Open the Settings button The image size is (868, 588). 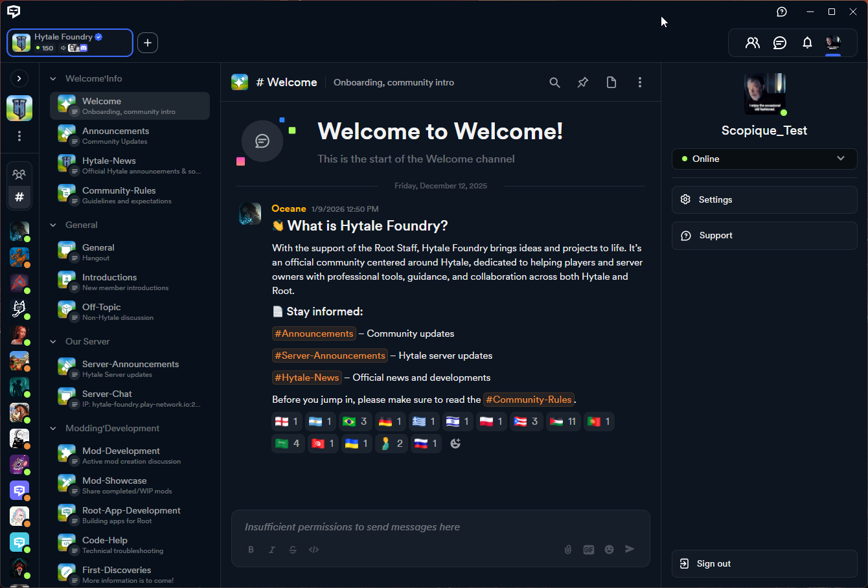tap(764, 199)
